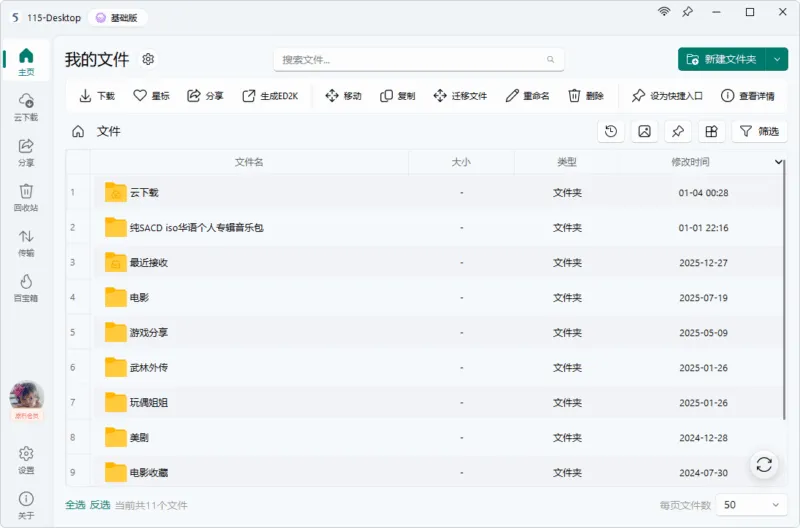Click the date 2025-07-19
The width and height of the screenshot is (800, 528).
[x=703, y=298]
